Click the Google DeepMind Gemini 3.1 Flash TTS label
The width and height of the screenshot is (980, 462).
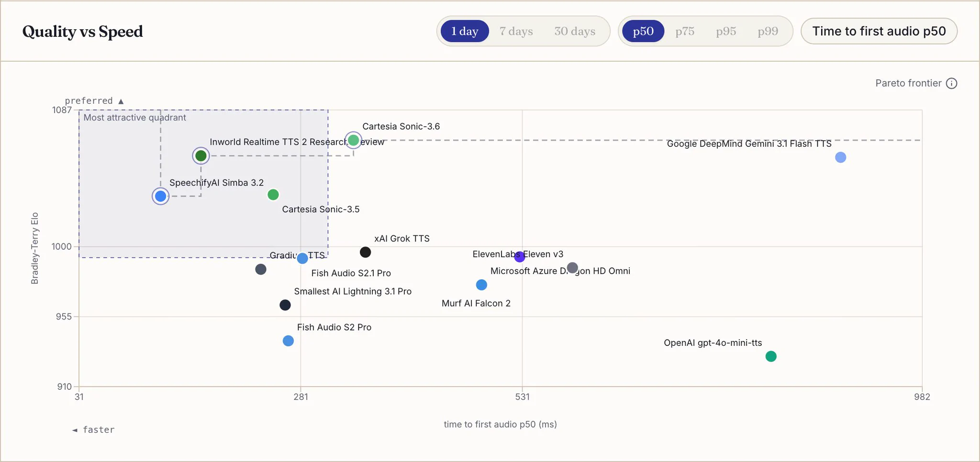click(749, 143)
